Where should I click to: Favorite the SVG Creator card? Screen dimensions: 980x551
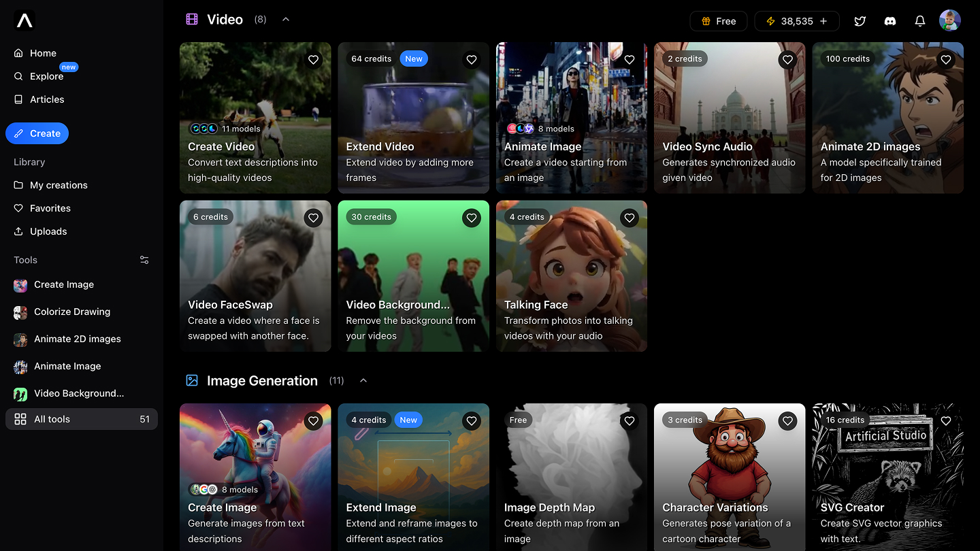(x=946, y=421)
